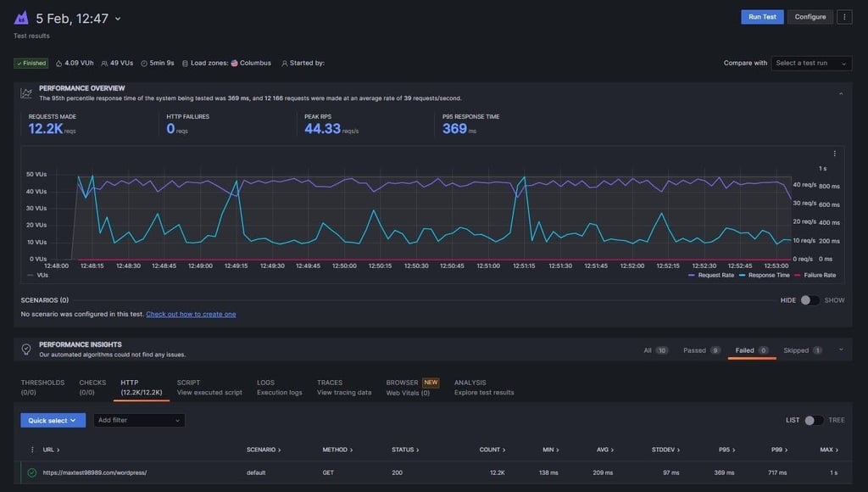Open the three-dot menu beside Configure
Image resolution: width=868 pixels, height=492 pixels.
click(x=844, y=17)
